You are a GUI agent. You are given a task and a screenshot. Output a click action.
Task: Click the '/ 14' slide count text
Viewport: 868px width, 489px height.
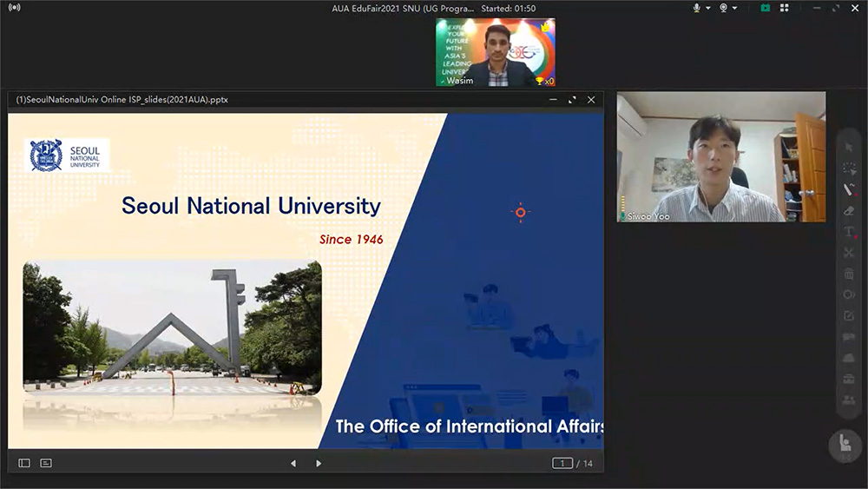click(584, 464)
